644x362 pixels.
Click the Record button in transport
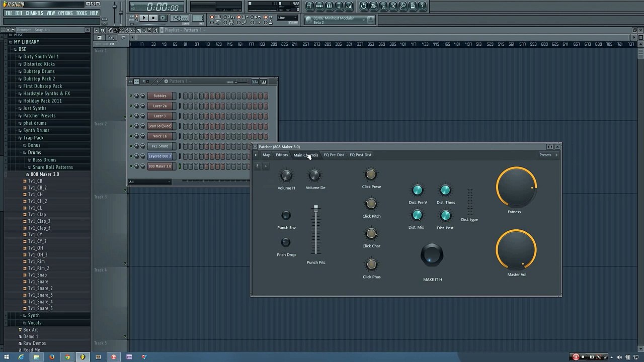tap(163, 18)
